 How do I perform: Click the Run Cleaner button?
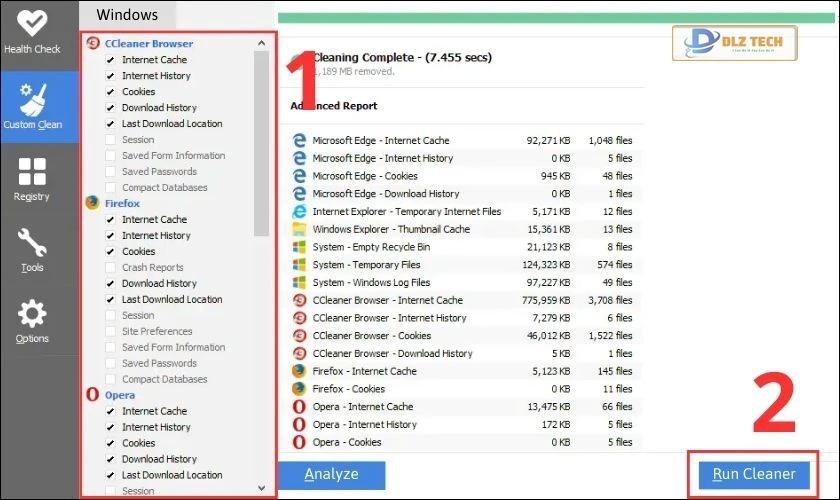pos(753,474)
